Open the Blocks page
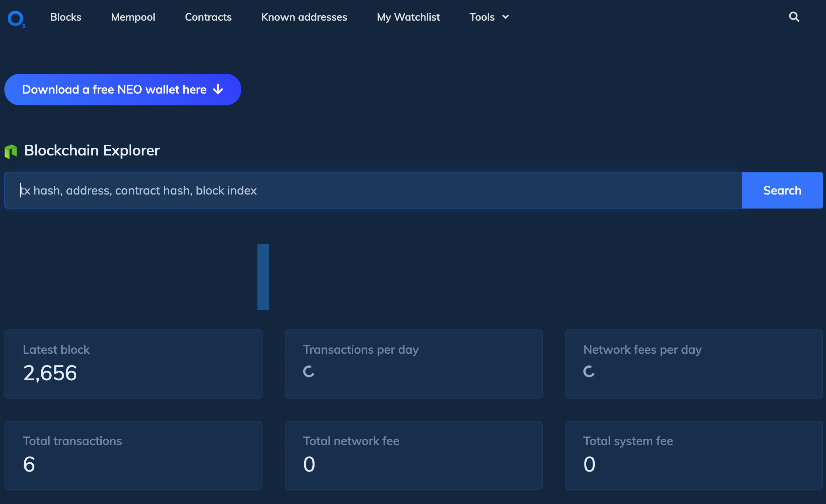The height and width of the screenshot is (504, 826). [66, 17]
